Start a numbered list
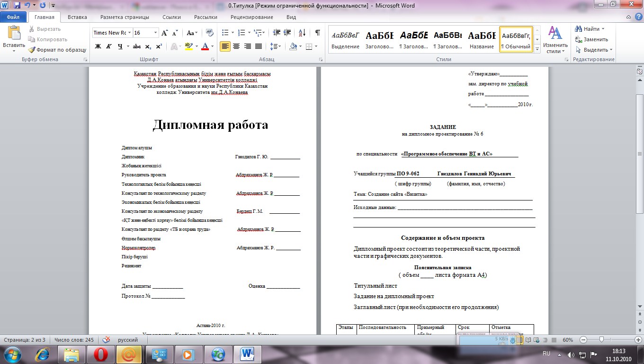The width and height of the screenshot is (644, 364). [241, 33]
